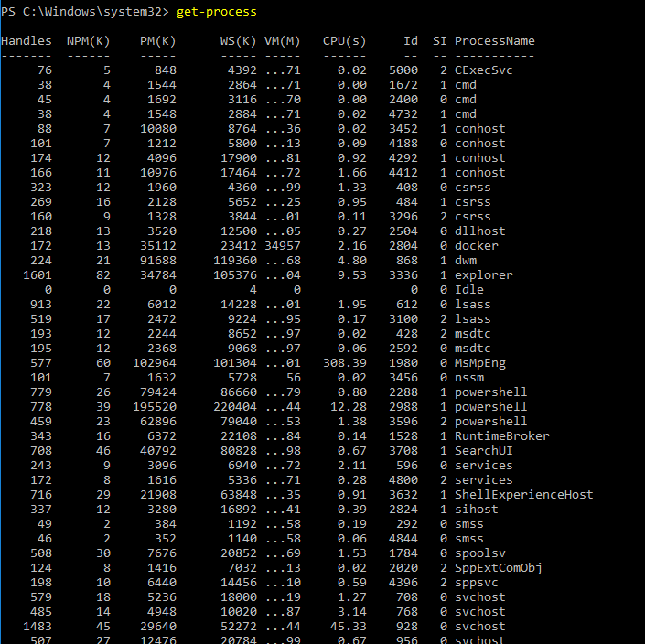645x644 pixels.
Task: Click docker VM value 34957
Action: point(282,245)
